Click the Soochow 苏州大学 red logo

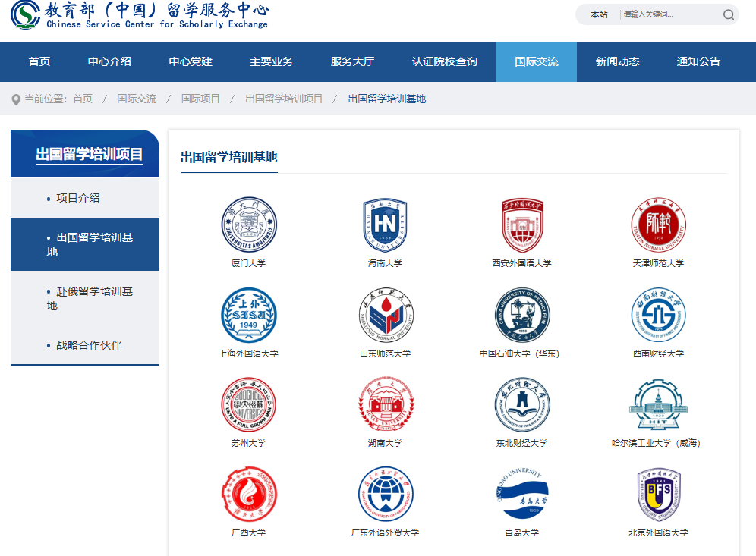click(x=249, y=405)
